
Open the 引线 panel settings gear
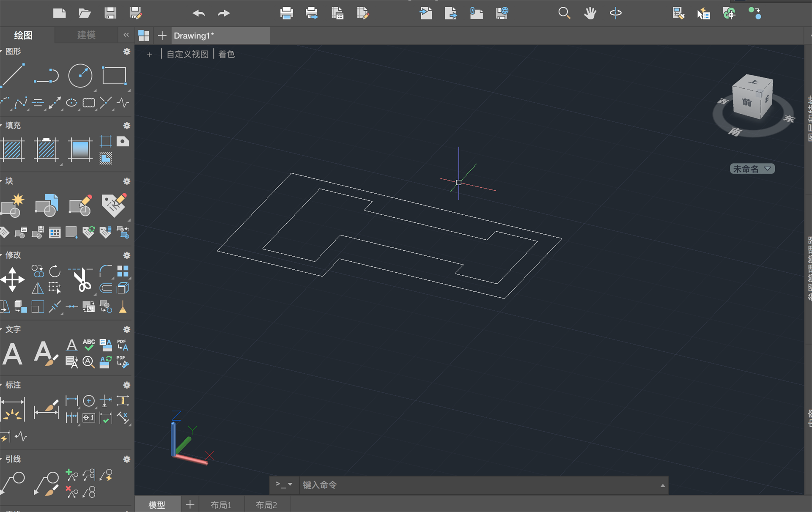(126, 459)
